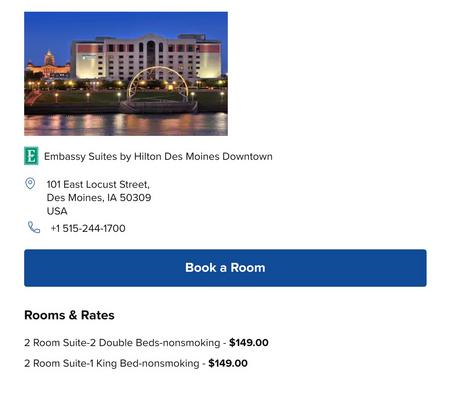The image size is (450, 400).
Task: Click the Rooms & Rates heading
Action: pyautogui.click(x=69, y=315)
